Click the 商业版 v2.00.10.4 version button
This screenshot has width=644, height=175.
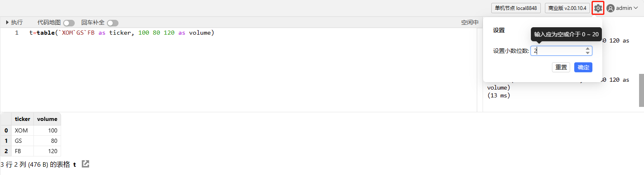click(567, 8)
